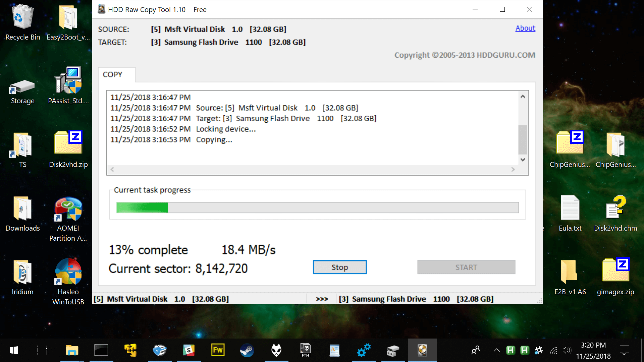Click the TARGET Samsung Flash Drive header text
The image size is (644, 362).
(228, 42)
